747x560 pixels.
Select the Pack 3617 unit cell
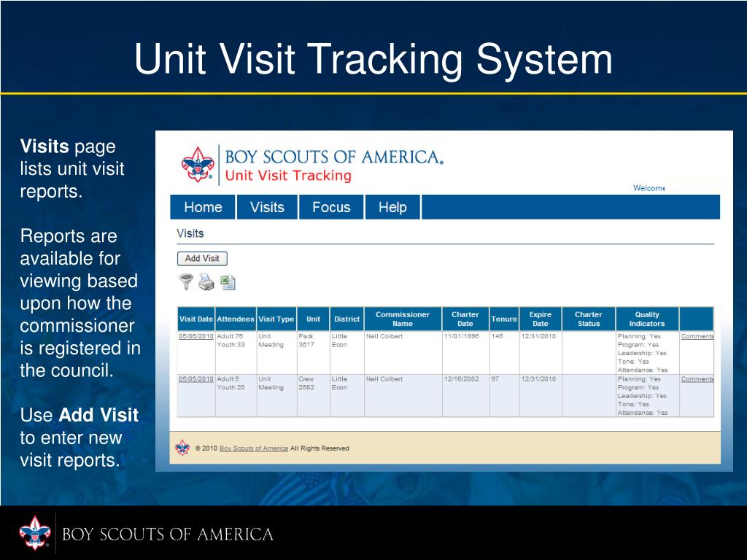[313, 352]
